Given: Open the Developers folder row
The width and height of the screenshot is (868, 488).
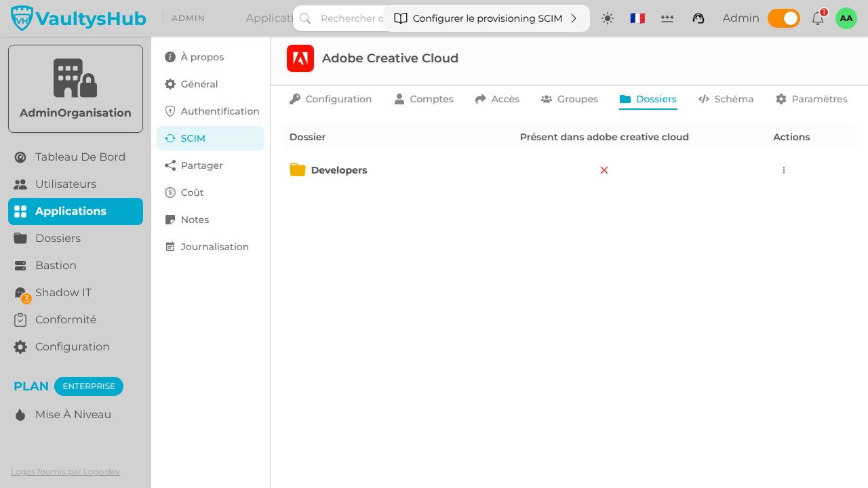Looking at the screenshot, I should (x=569, y=170).
